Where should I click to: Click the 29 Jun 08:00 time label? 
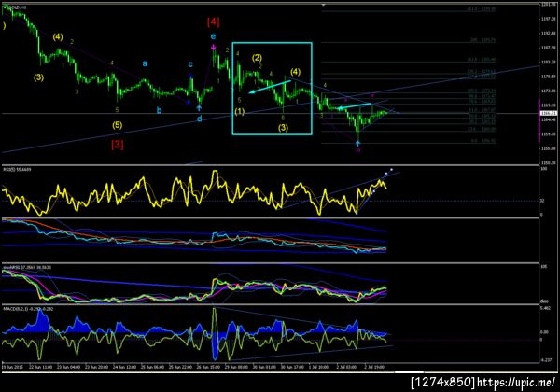click(236, 367)
